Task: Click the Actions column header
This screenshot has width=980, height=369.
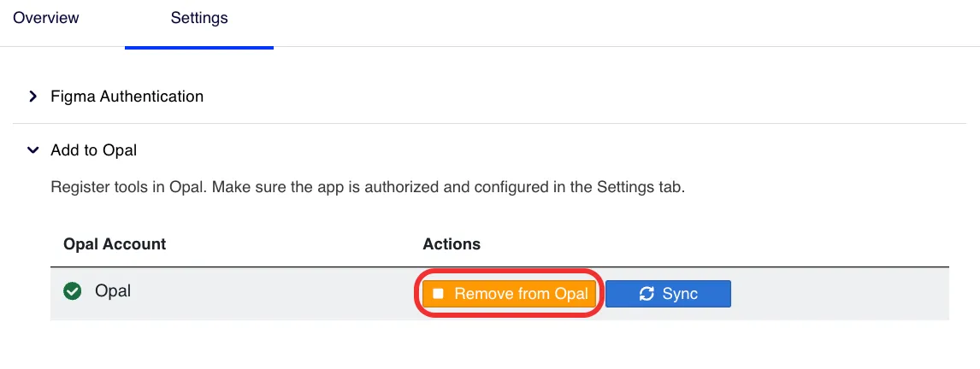Action: [452, 243]
